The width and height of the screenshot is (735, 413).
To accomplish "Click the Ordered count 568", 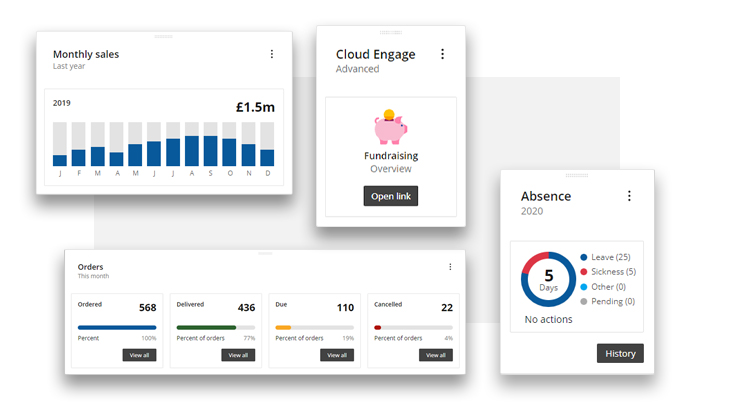I will pyautogui.click(x=148, y=308).
